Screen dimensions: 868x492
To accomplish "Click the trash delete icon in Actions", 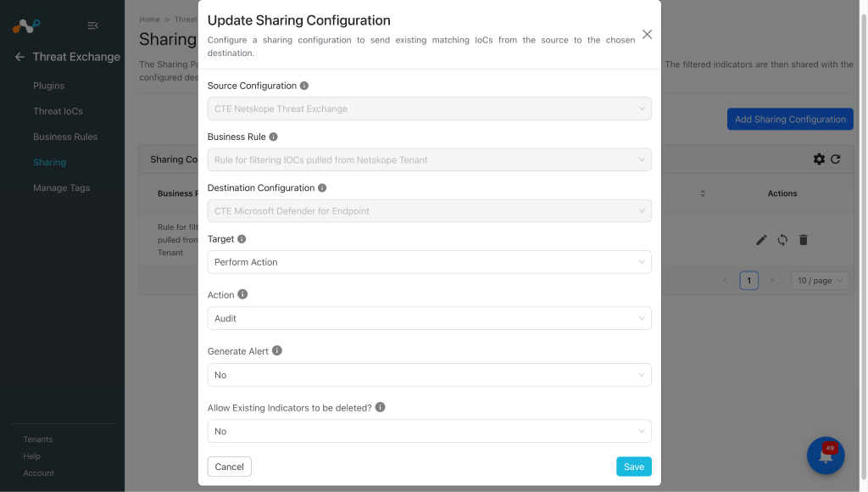I will pos(804,240).
